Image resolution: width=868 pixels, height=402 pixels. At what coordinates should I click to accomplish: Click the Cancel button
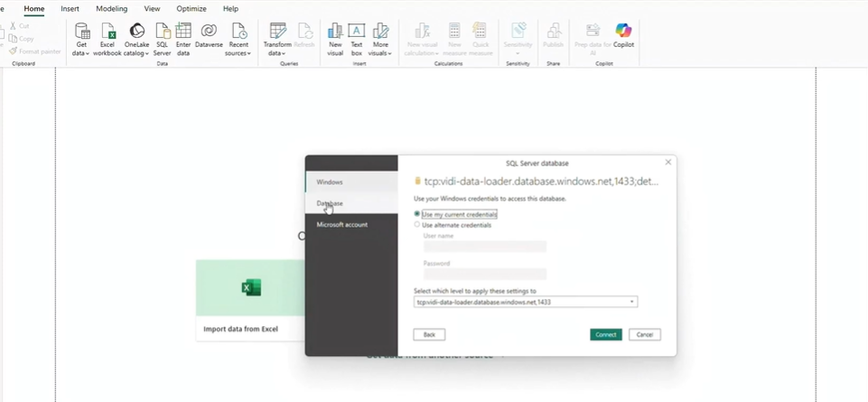(644, 334)
